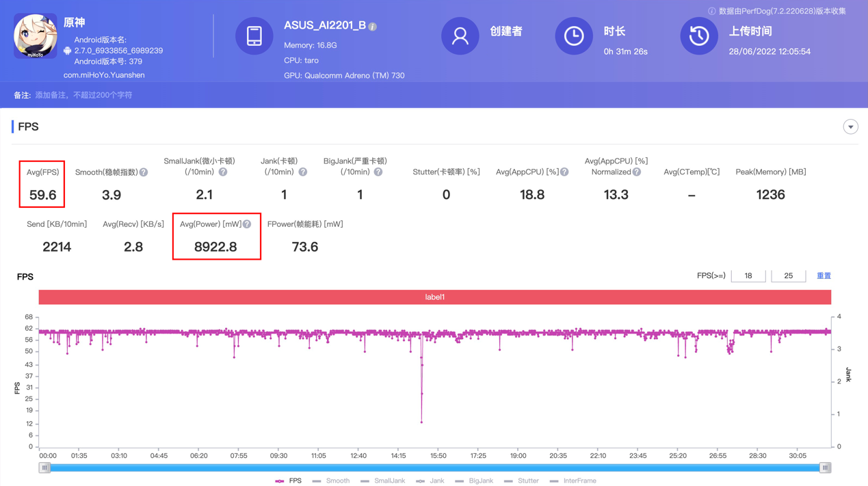The height and width of the screenshot is (486, 868).
Task: Click the Genshin Impact app avatar icon
Action: [36, 36]
